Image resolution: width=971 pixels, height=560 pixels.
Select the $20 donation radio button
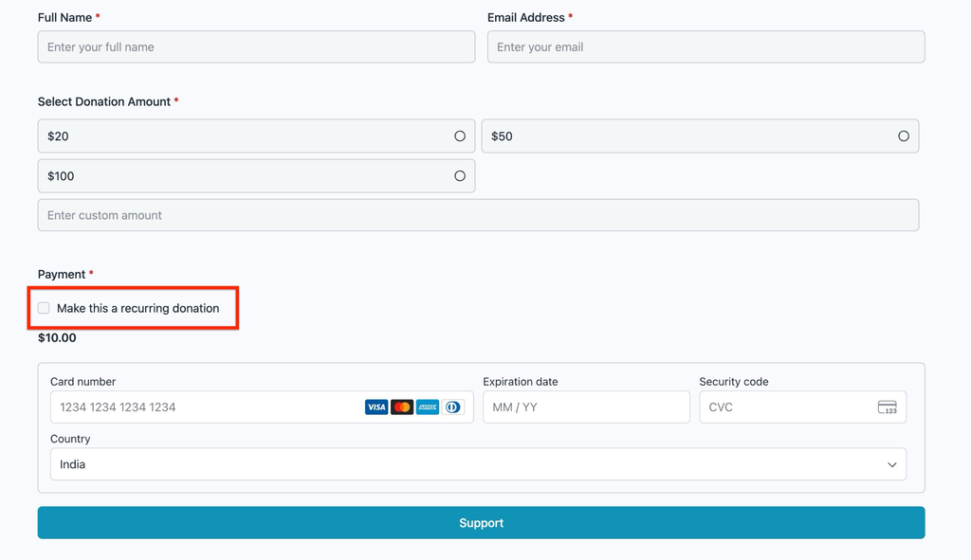[460, 136]
